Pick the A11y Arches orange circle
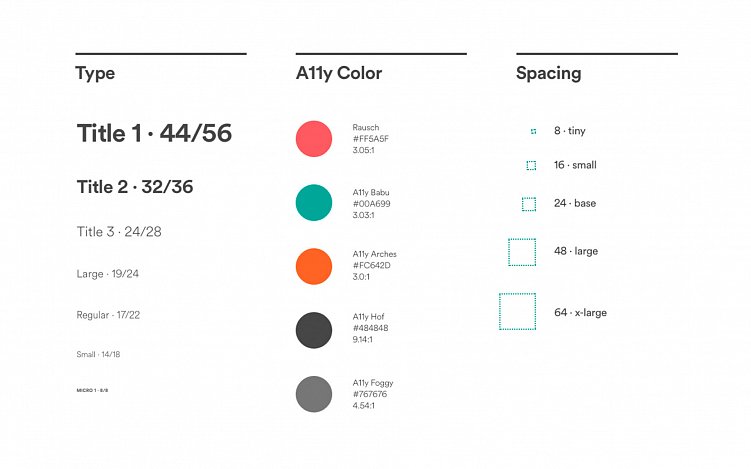The width and height of the screenshot is (751, 469). click(314, 266)
